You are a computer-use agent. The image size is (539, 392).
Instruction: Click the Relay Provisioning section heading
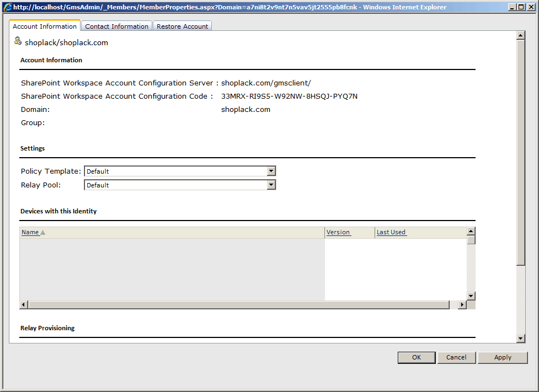click(x=47, y=328)
